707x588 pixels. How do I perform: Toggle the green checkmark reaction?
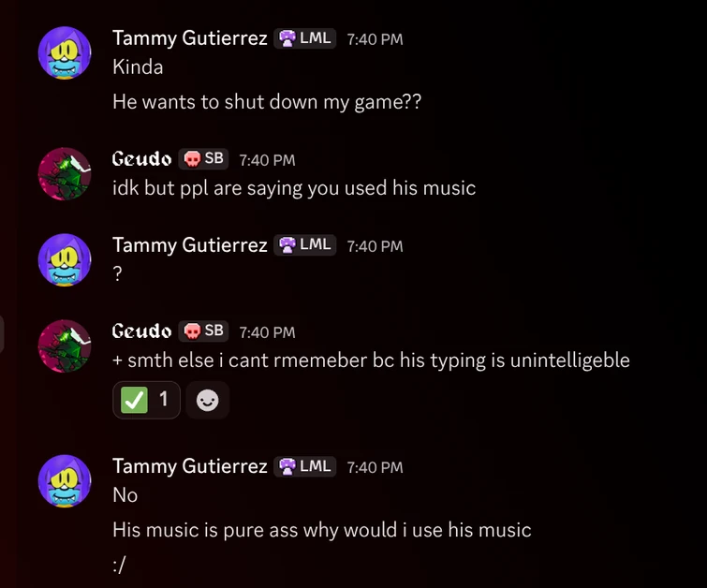click(x=147, y=400)
